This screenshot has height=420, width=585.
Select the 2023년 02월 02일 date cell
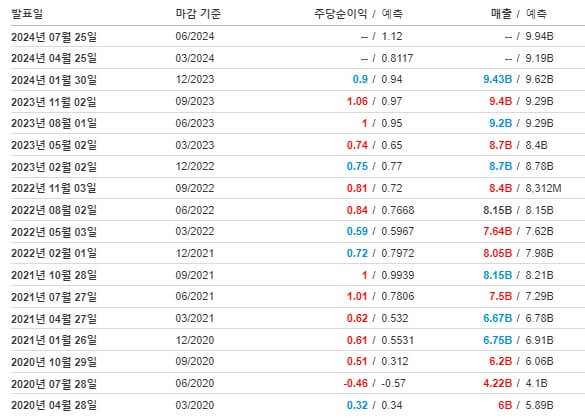[54, 167]
